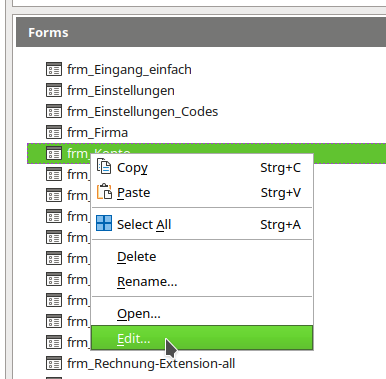Image resolution: width=386 pixels, height=379 pixels.
Task: Choose Paste menu entry
Action: tap(202, 192)
